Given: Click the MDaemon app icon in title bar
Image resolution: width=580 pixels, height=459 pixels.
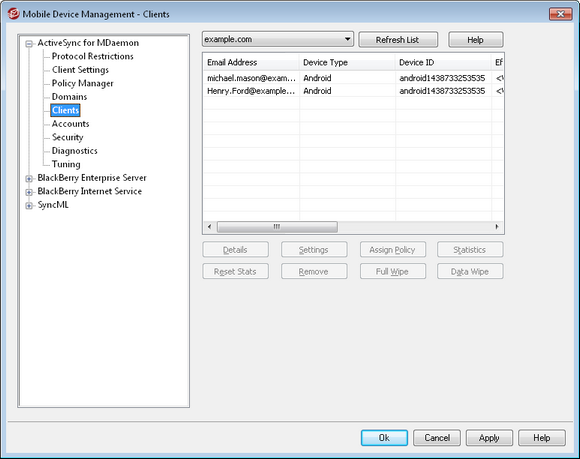Looking at the screenshot, I should 13,14.
